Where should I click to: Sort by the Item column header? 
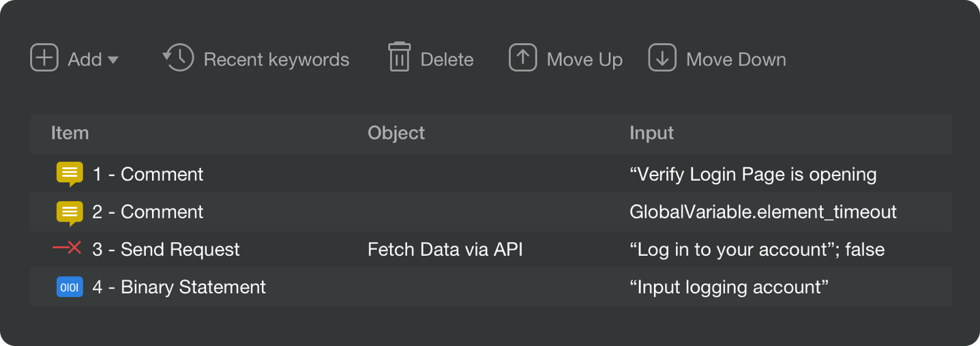(x=70, y=132)
